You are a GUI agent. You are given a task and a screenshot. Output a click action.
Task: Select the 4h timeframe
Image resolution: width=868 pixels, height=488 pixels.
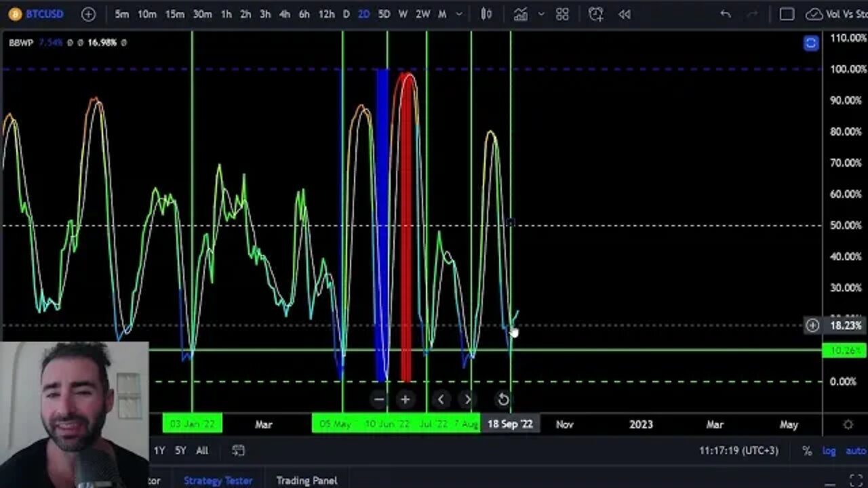[285, 14]
